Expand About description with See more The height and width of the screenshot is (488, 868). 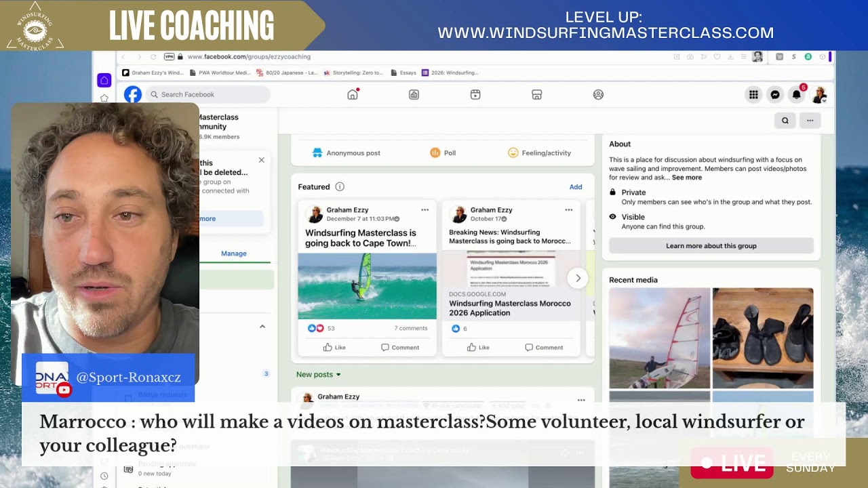686,178
